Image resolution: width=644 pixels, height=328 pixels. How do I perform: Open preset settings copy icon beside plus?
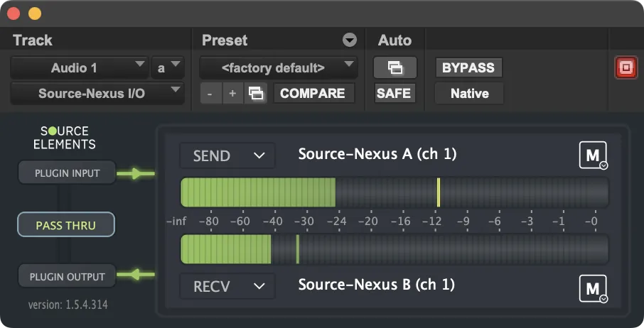click(x=255, y=93)
